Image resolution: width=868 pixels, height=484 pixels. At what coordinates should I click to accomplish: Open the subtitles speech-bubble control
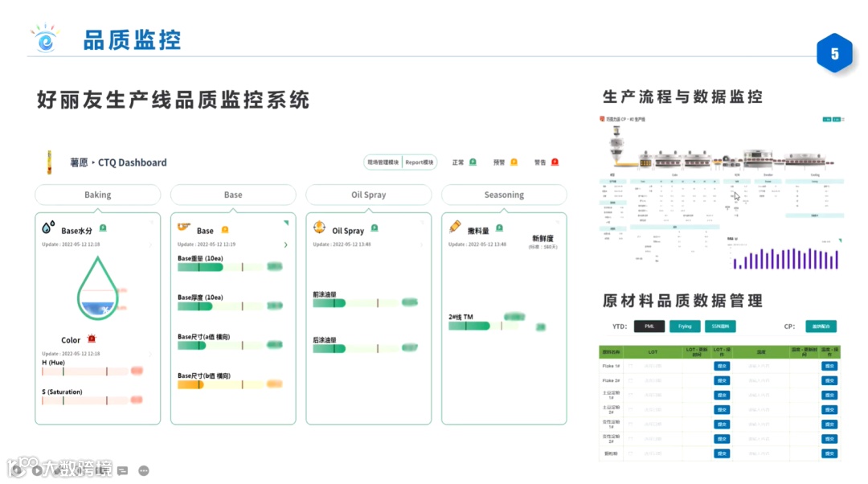coord(123,470)
